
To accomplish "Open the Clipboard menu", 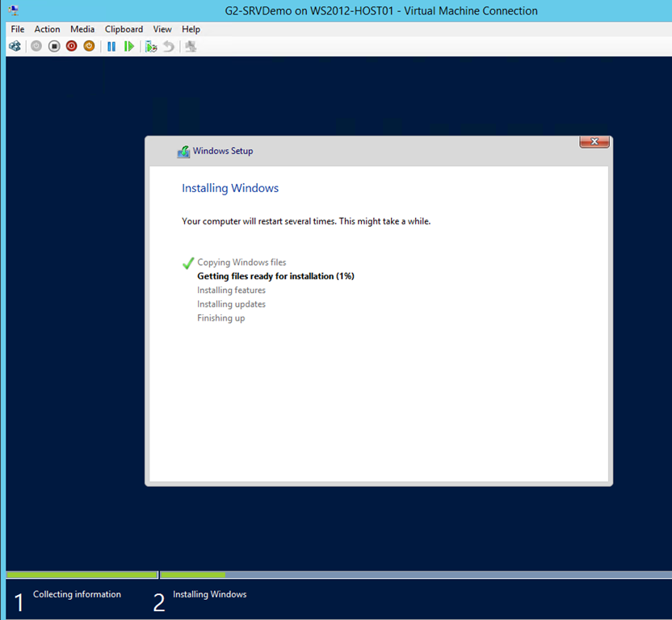I will point(124,29).
